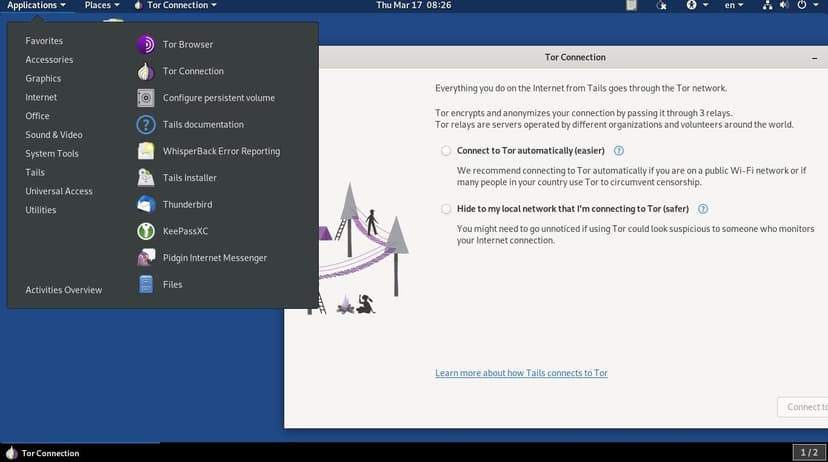Select the System Tools category
The image size is (828, 462).
click(x=52, y=154)
